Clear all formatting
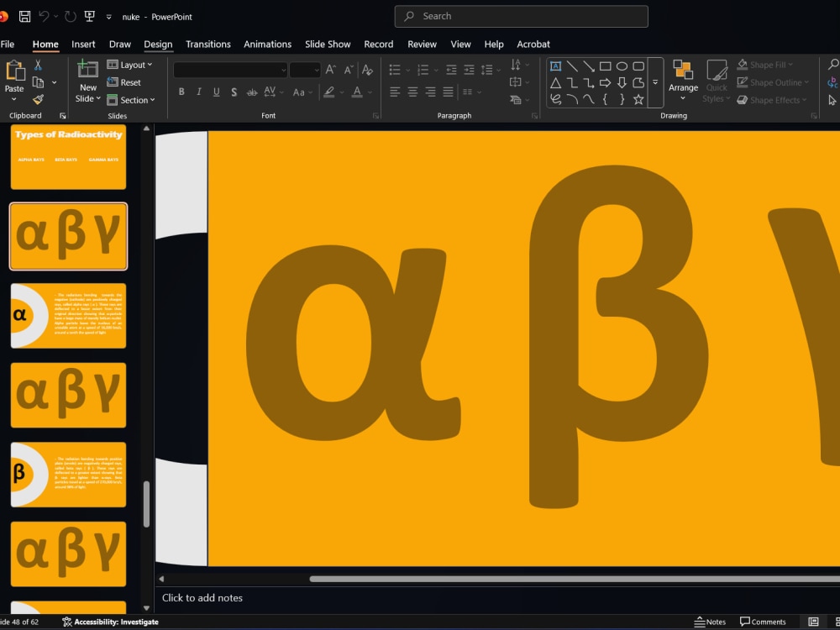This screenshot has width=840, height=630. 367,70
